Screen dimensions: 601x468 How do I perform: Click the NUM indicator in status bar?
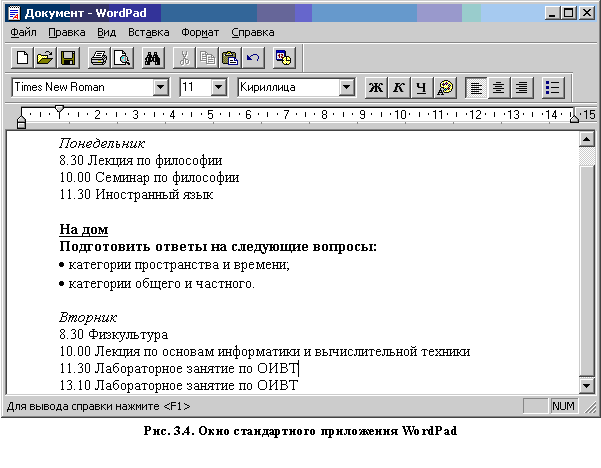point(563,406)
